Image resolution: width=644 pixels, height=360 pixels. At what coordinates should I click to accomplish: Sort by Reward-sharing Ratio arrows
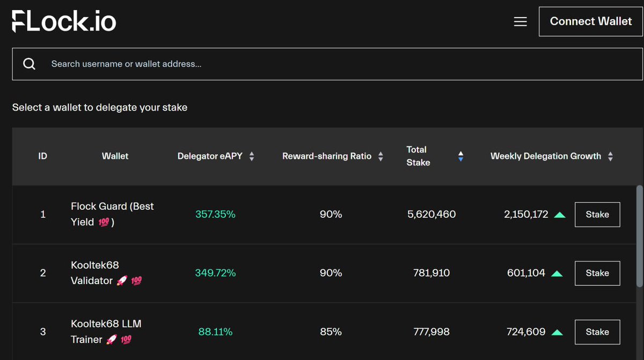[x=380, y=157]
